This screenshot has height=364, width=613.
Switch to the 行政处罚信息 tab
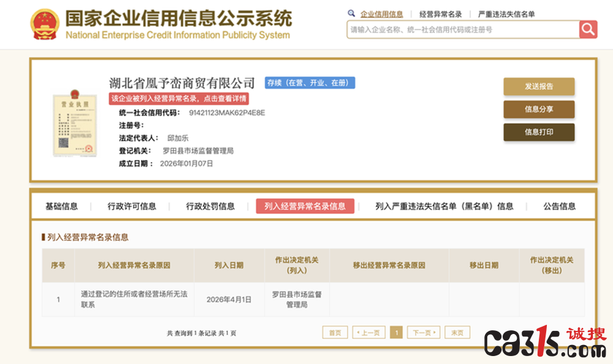[x=210, y=207]
